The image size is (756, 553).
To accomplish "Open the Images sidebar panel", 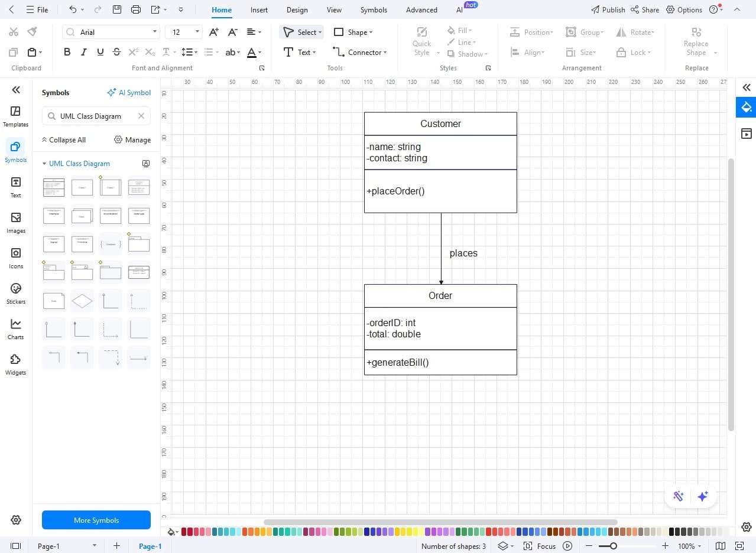I will [16, 222].
